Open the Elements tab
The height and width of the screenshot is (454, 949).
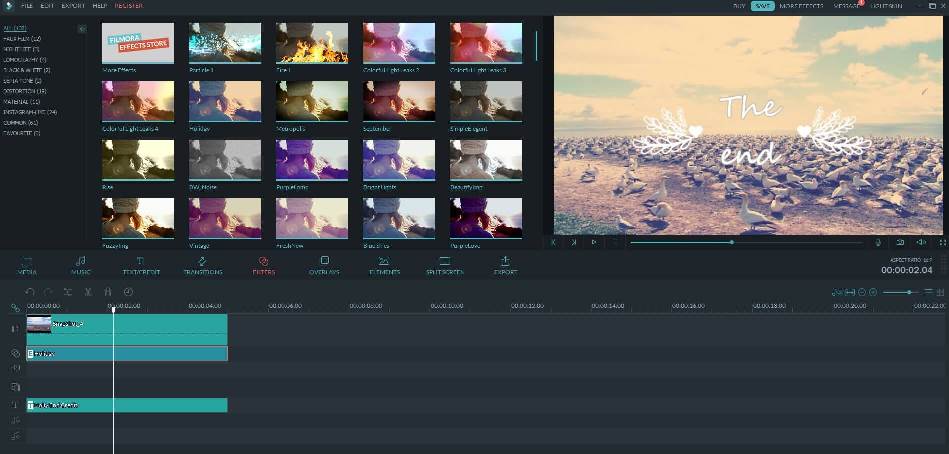[384, 266]
